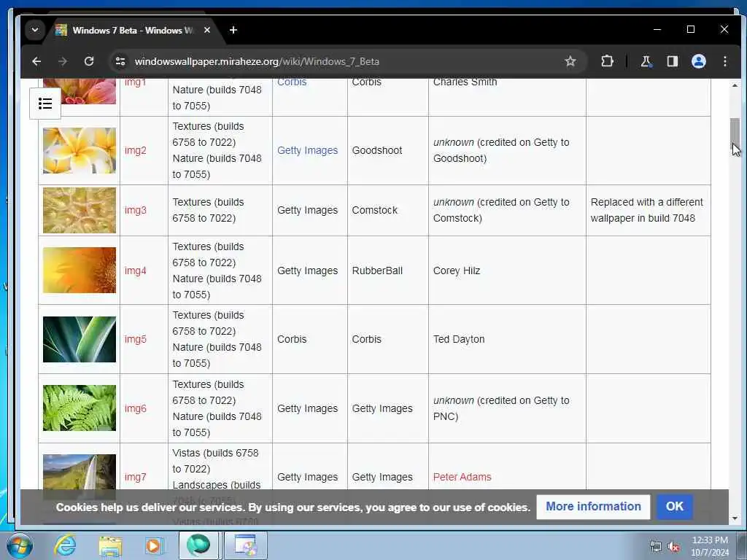Image resolution: width=747 pixels, height=560 pixels.
Task: Open the img2 link
Action: point(135,150)
